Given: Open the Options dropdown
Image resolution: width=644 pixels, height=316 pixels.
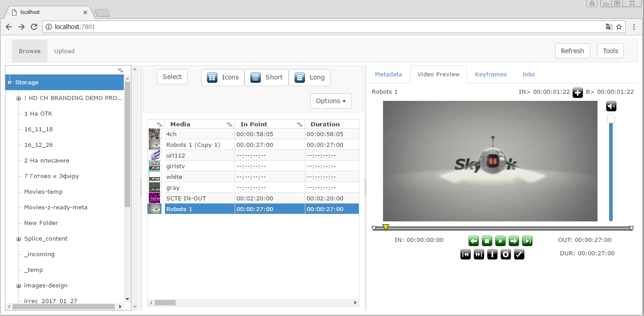Looking at the screenshot, I should (x=331, y=101).
